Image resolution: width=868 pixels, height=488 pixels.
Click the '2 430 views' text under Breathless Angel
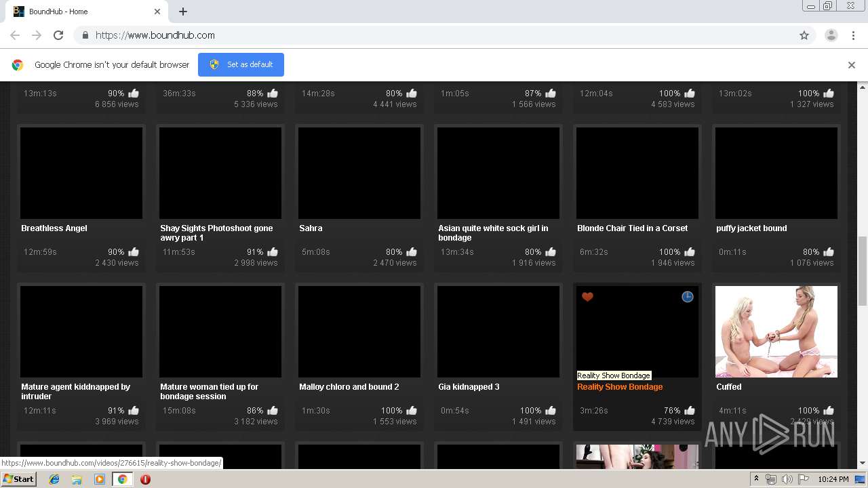coord(117,263)
